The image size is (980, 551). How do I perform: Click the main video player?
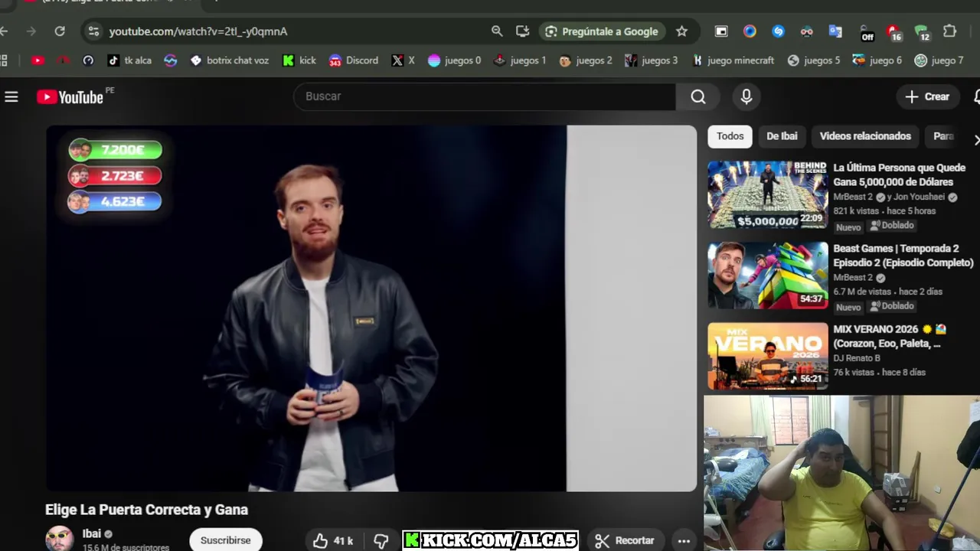pyautogui.click(x=371, y=308)
